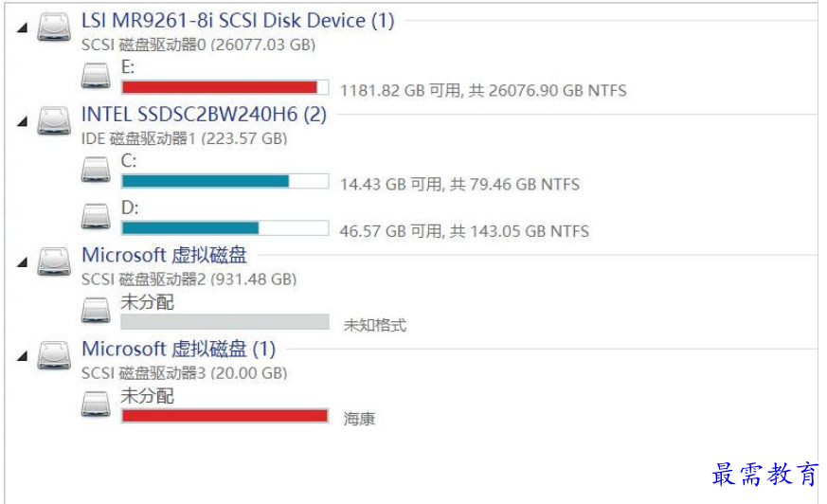Click the D: drive blue usage bar
Viewport: 827px width, 504px height.
point(225,227)
